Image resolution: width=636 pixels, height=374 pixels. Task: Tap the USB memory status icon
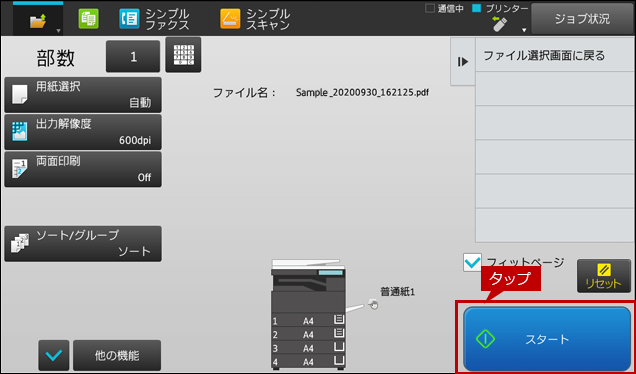click(499, 24)
